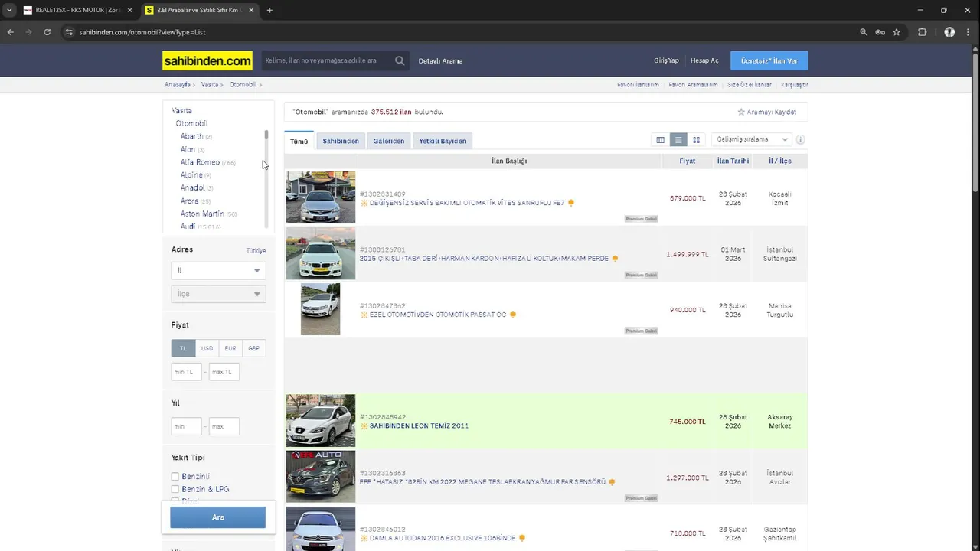Open browser extensions menu
Viewport: 980px width, 551px height.
(922, 32)
